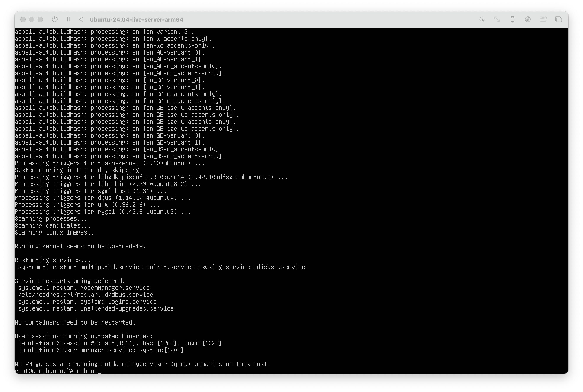Click the resize display arrows icon
Screen dimensions: 583x392
coord(497,19)
